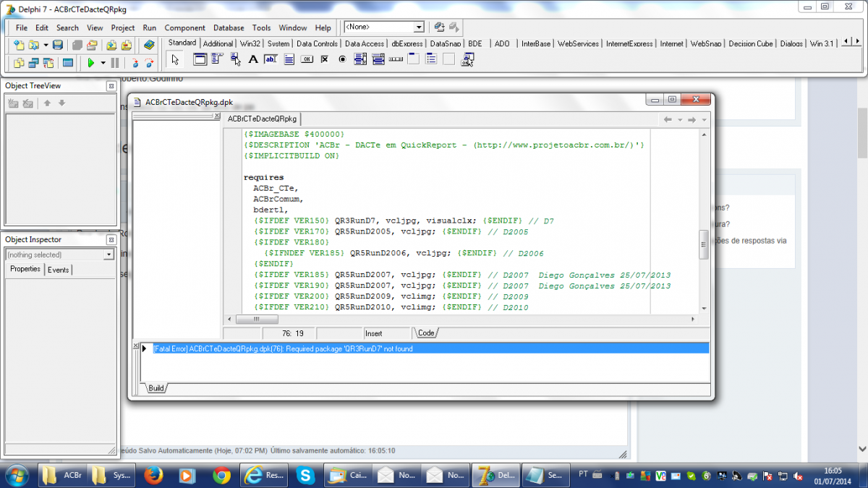The image size is (868, 488).
Task: Click the New Items icon in the toolbar
Action: coord(19,45)
